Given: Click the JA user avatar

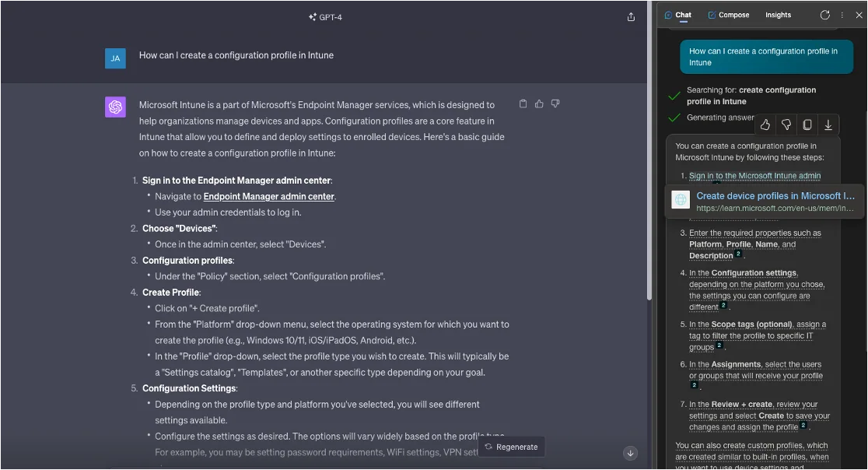Looking at the screenshot, I should (115, 58).
